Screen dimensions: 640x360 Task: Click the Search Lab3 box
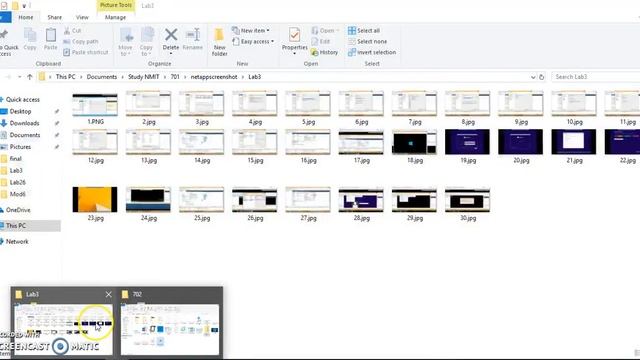595,77
